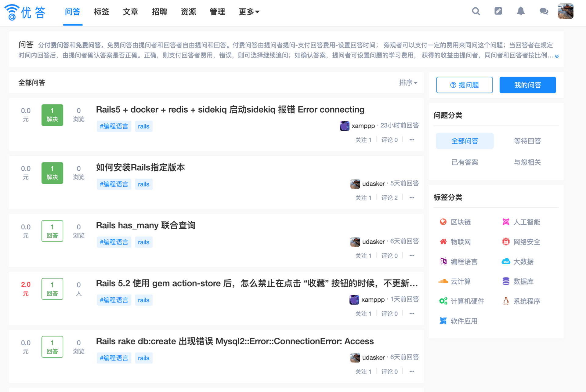This screenshot has width=586, height=392.
Task: Open more options for rake db:create question
Action: point(412,372)
